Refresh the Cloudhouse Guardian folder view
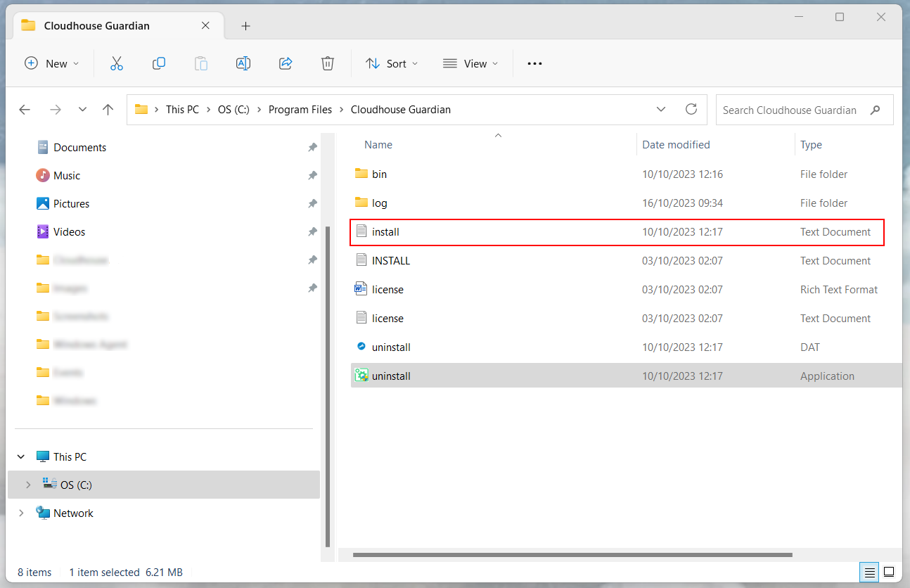This screenshot has height=588, width=910. (x=691, y=109)
